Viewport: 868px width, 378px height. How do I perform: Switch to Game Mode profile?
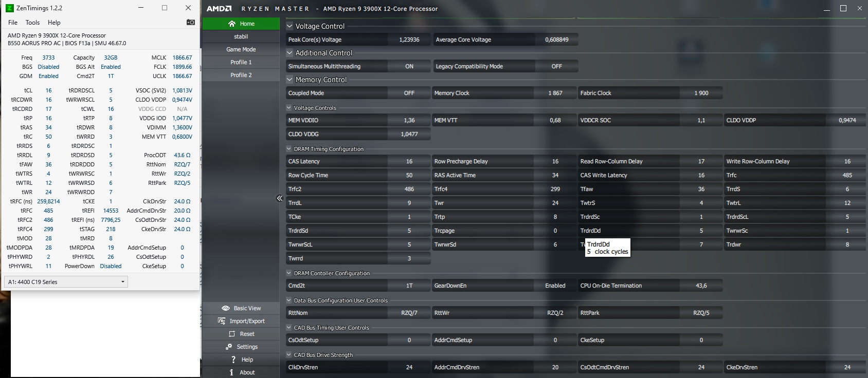[241, 49]
